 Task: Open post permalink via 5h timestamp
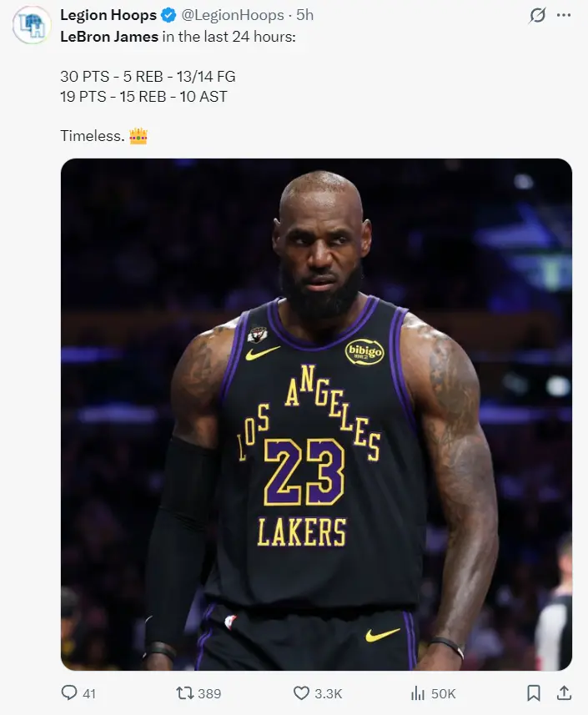pos(304,16)
